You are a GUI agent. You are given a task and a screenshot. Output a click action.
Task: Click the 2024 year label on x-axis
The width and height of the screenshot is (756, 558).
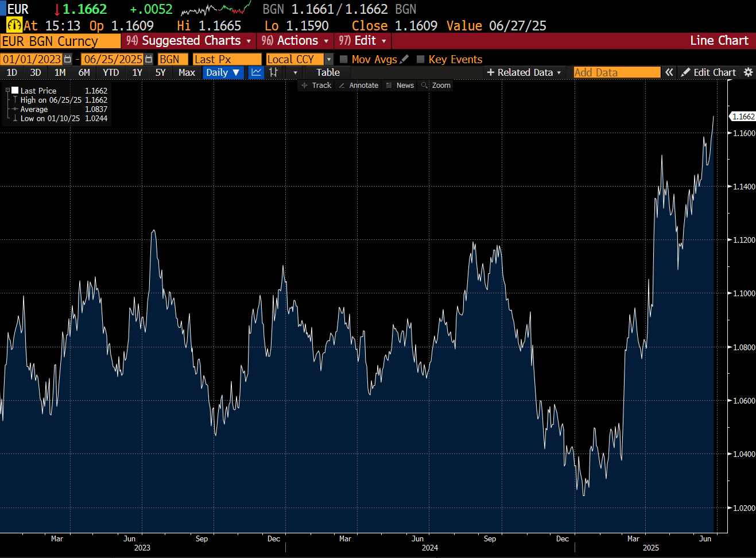coord(430,548)
